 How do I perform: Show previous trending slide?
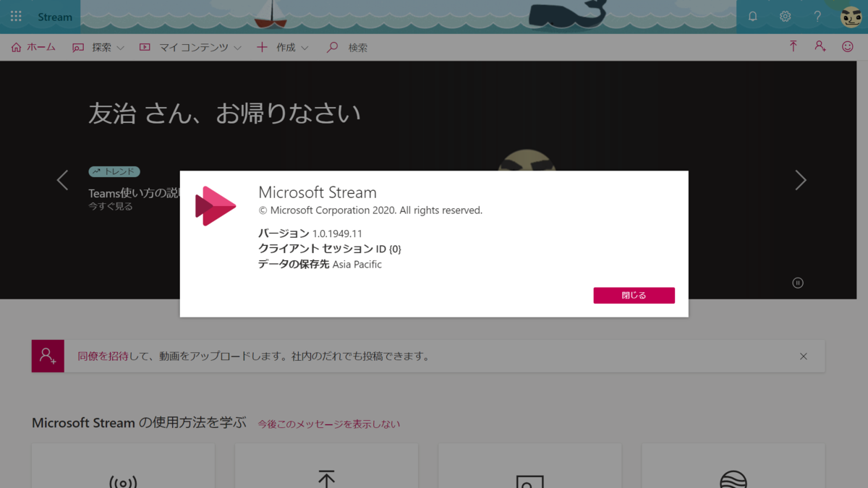click(x=63, y=180)
